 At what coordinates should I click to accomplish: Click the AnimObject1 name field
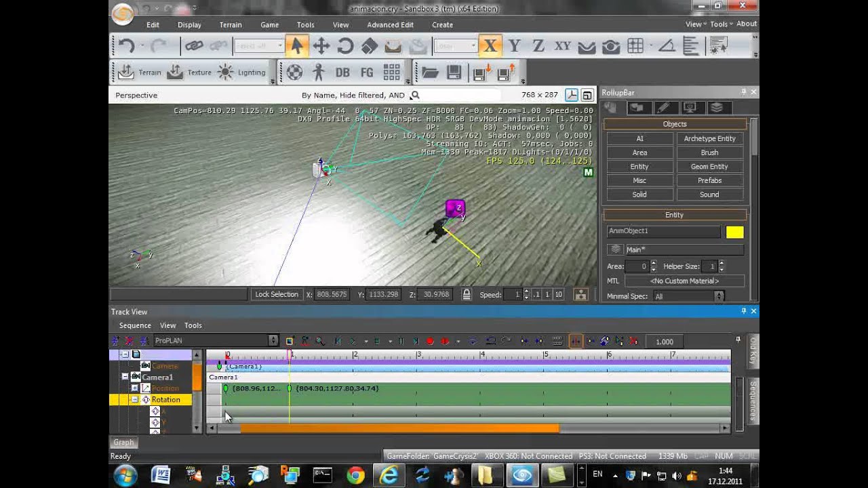point(663,231)
